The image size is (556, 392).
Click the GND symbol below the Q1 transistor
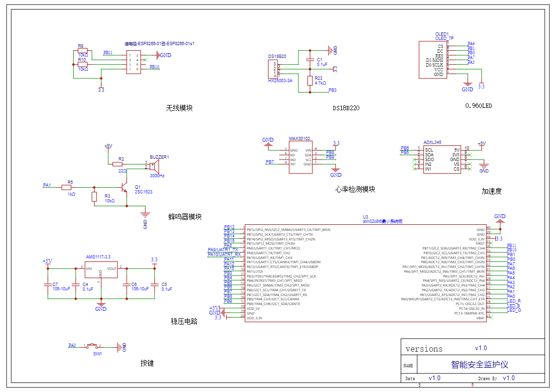point(145,215)
